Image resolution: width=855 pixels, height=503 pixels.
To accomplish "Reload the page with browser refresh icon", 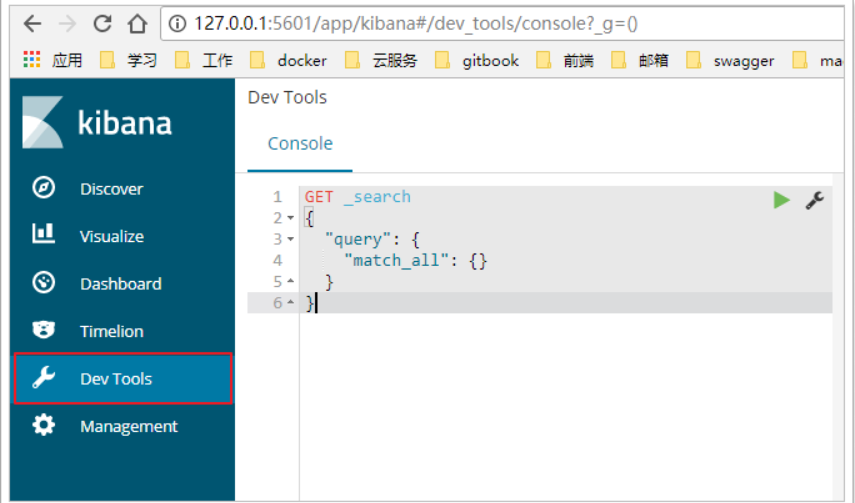I will [x=102, y=22].
